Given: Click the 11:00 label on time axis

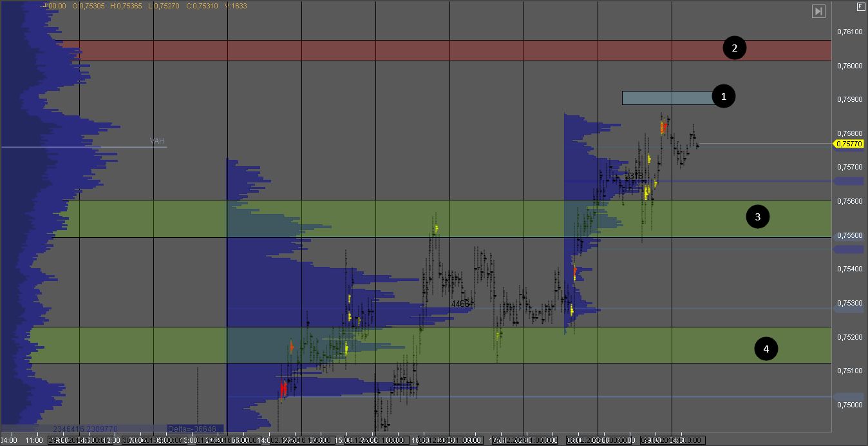Looking at the screenshot, I should pos(34,440).
